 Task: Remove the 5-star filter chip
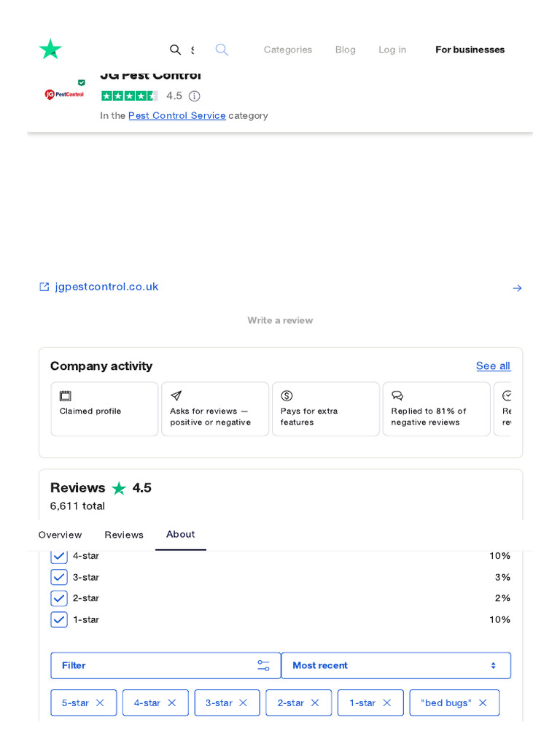[100, 703]
